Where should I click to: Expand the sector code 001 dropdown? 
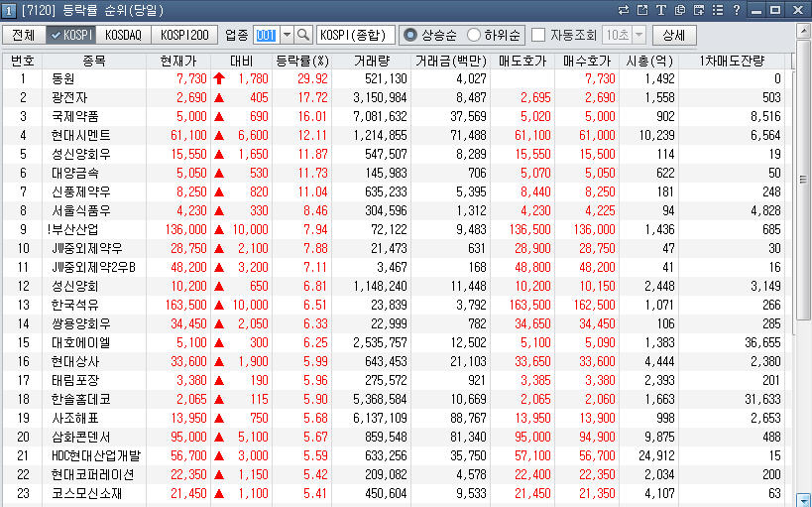[x=287, y=35]
